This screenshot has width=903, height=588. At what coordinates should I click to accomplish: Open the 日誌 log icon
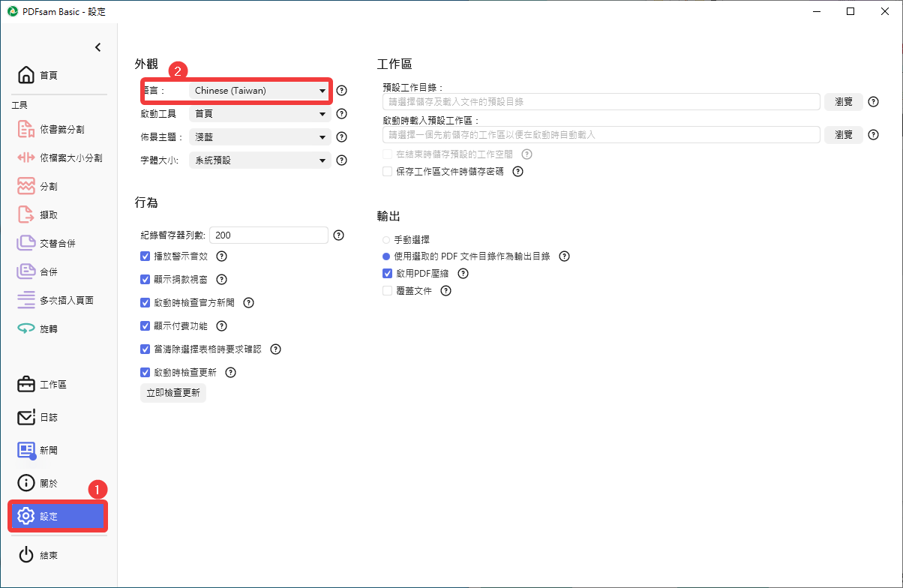pos(26,417)
